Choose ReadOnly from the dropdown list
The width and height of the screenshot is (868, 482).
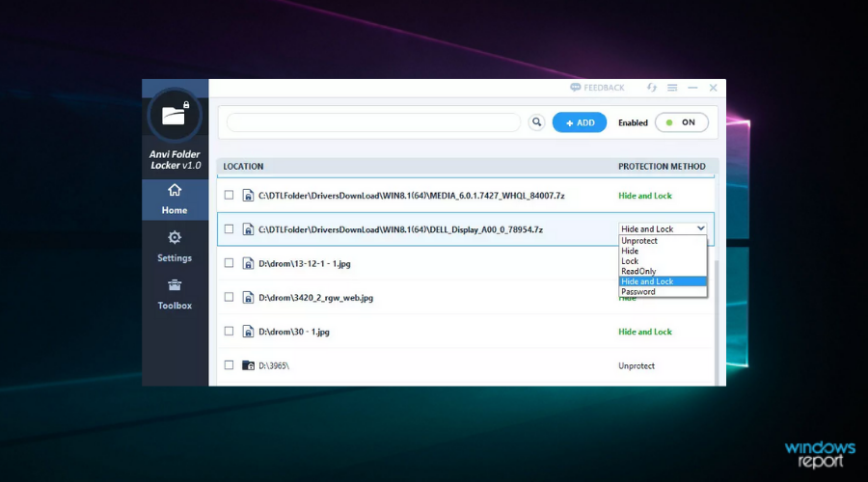click(x=662, y=271)
